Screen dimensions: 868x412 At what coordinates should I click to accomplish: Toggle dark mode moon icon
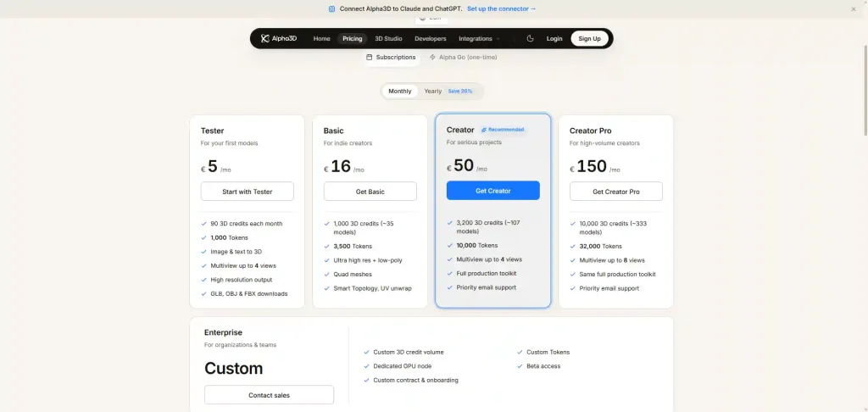[531, 38]
